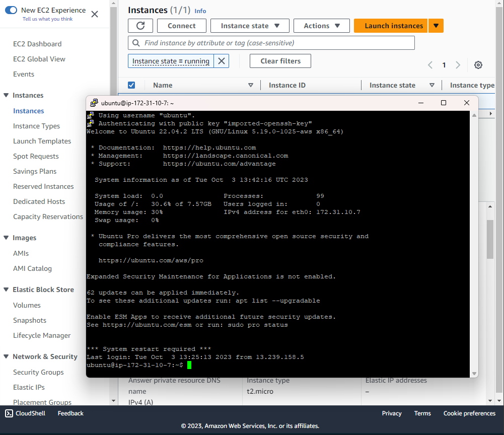
Task: Open Spot Requests page
Action: coord(36,156)
